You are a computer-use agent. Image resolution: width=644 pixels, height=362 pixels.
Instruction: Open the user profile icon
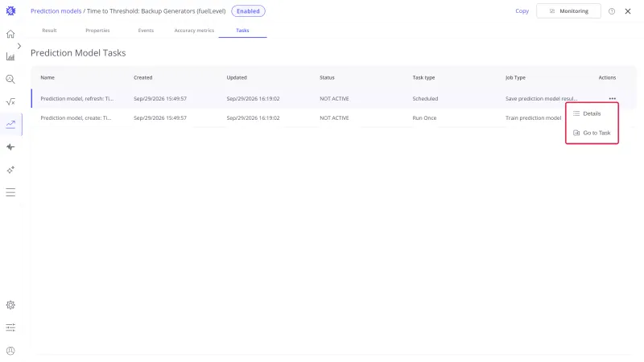[10, 351]
